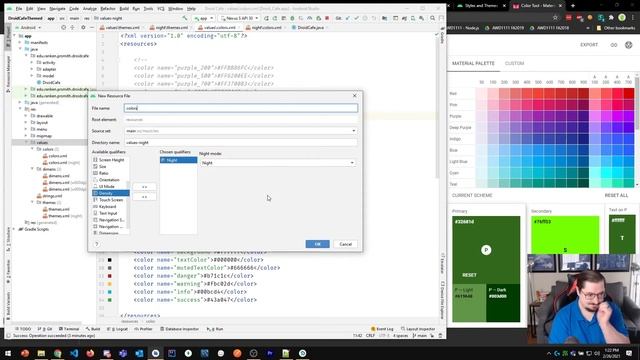This screenshot has height=360, width=640.
Task: Cancel the New Resource File dialog
Action: click(345, 244)
